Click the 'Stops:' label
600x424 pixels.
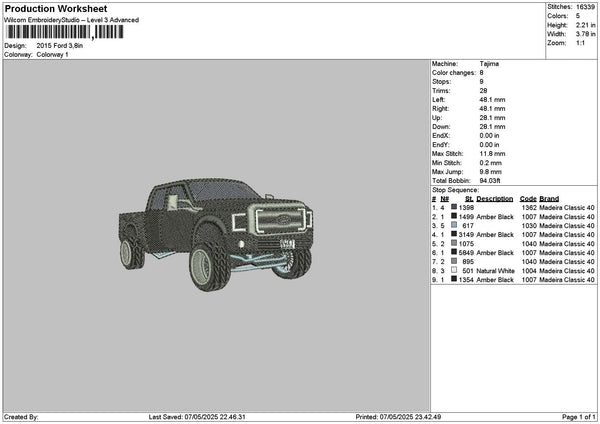tap(442, 82)
